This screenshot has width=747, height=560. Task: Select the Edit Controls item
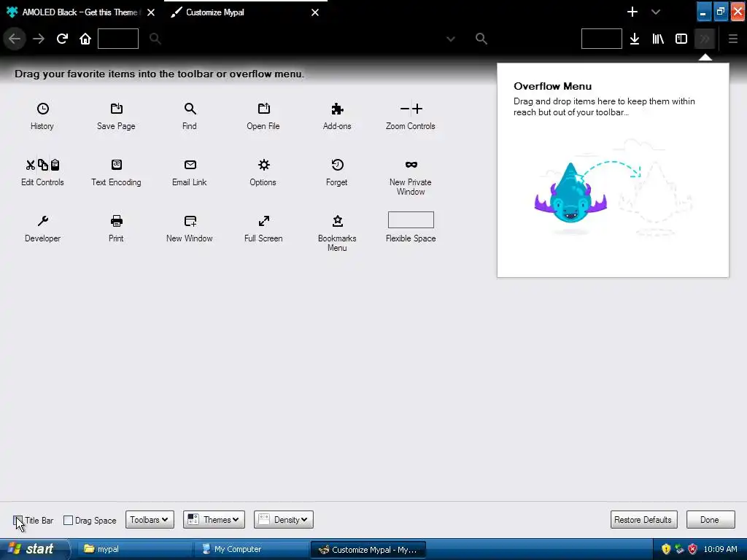[x=42, y=172]
